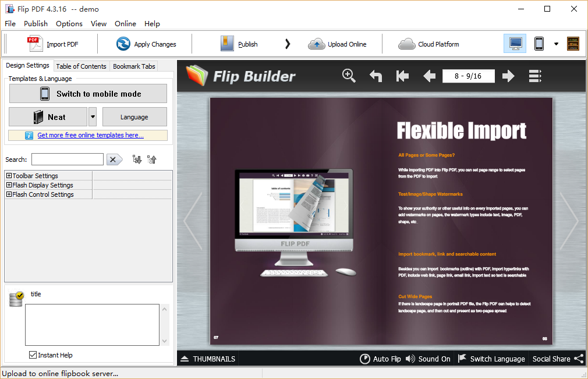
Task: Click collapse all settings icon
Action: 152,160
